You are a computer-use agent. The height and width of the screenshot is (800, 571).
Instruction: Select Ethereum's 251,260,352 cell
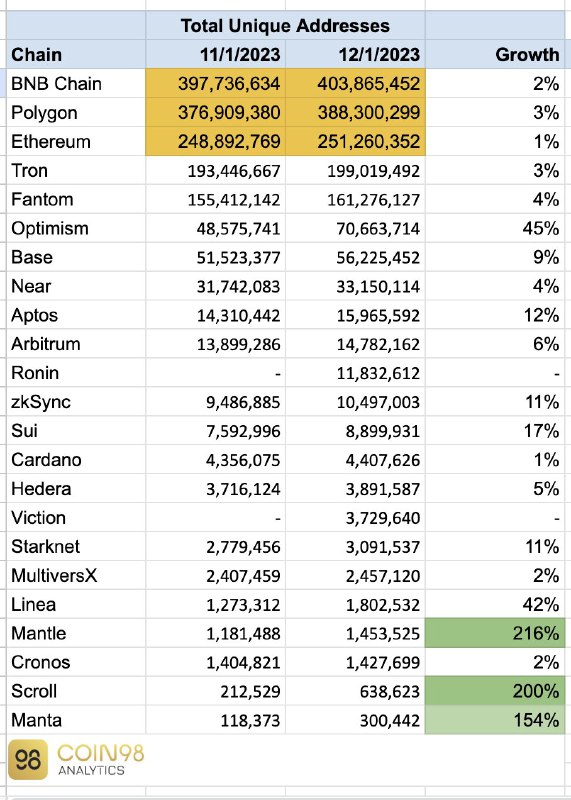point(355,141)
